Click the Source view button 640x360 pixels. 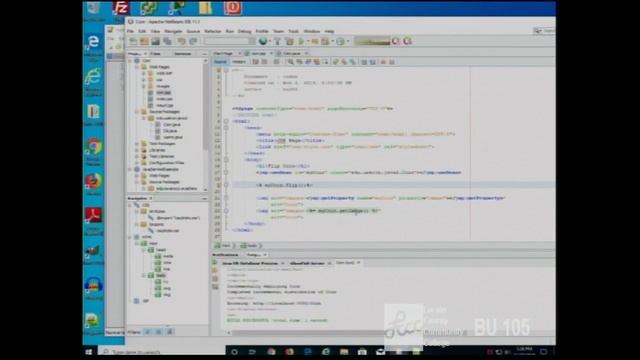point(220,62)
